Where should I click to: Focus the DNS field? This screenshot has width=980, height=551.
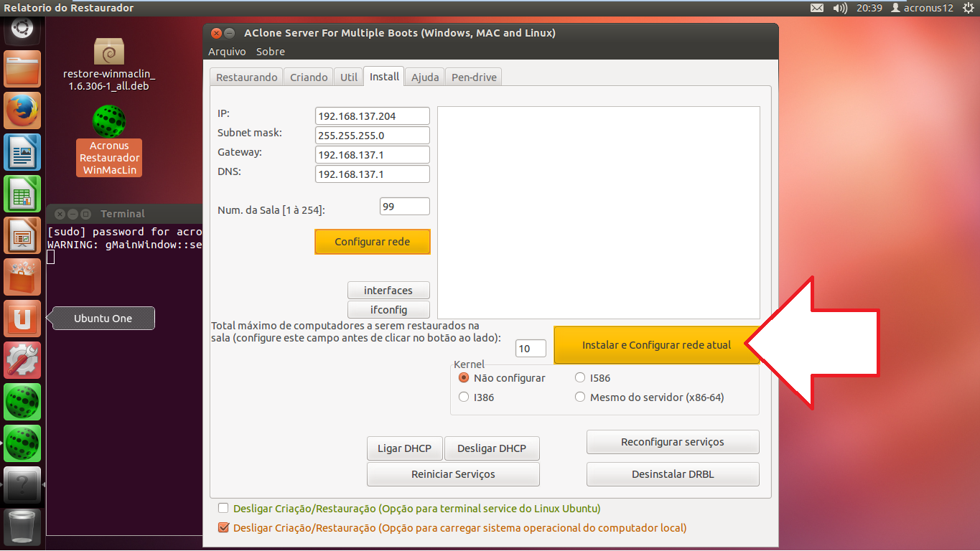tap(373, 174)
